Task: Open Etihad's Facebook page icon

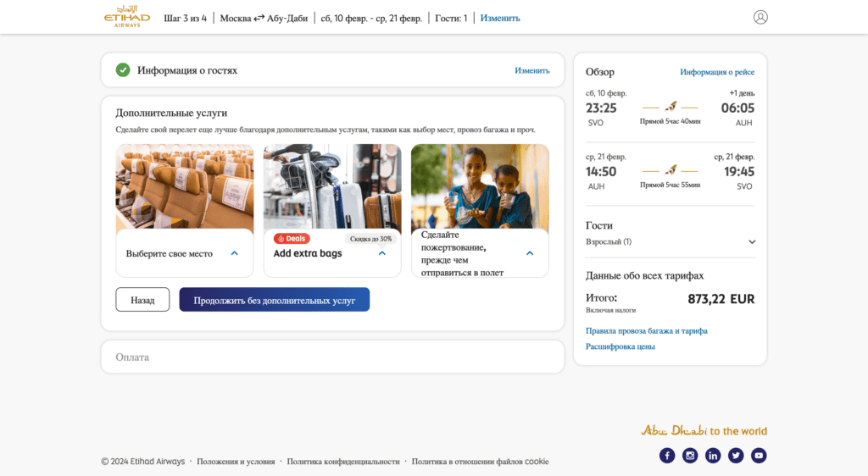Action: (x=667, y=456)
